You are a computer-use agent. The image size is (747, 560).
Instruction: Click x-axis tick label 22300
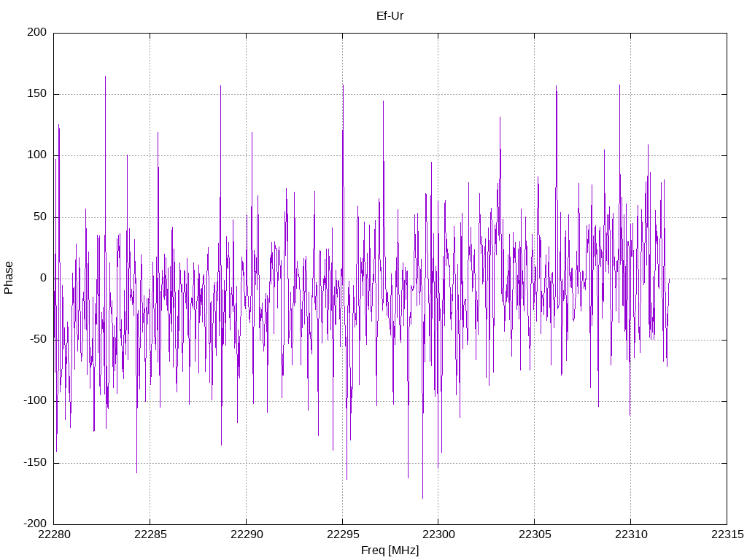coord(438,534)
